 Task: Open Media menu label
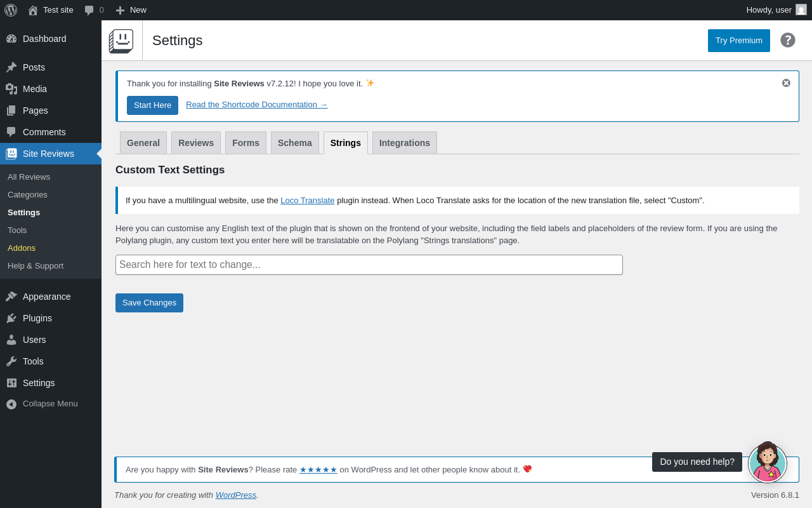35,89
